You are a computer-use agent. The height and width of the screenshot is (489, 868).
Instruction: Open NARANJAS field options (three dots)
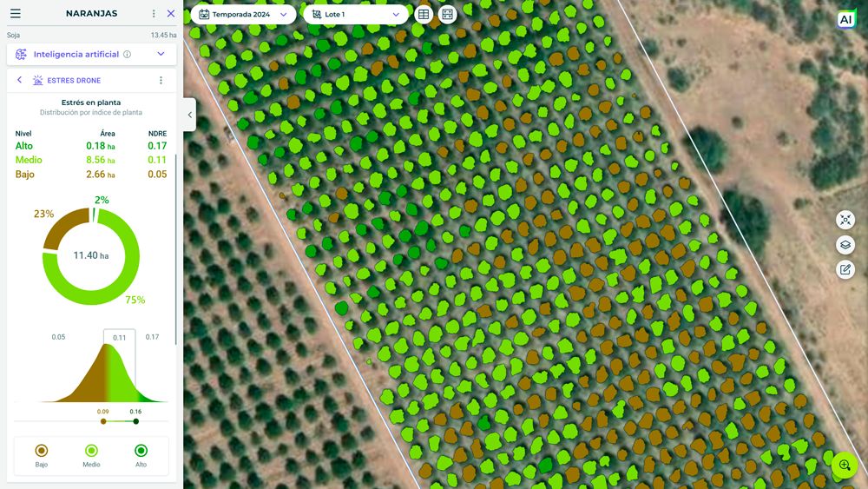[x=154, y=14]
